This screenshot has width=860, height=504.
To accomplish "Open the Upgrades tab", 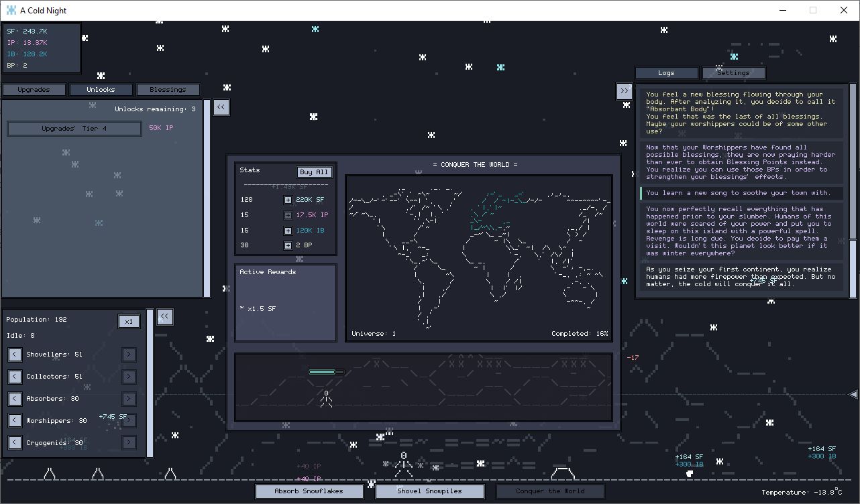I will [x=34, y=89].
